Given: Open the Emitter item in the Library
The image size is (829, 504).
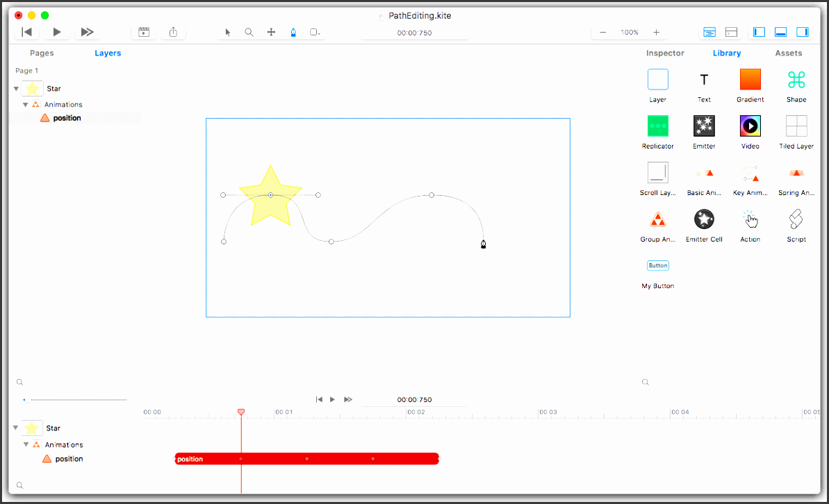Looking at the screenshot, I should [703, 126].
